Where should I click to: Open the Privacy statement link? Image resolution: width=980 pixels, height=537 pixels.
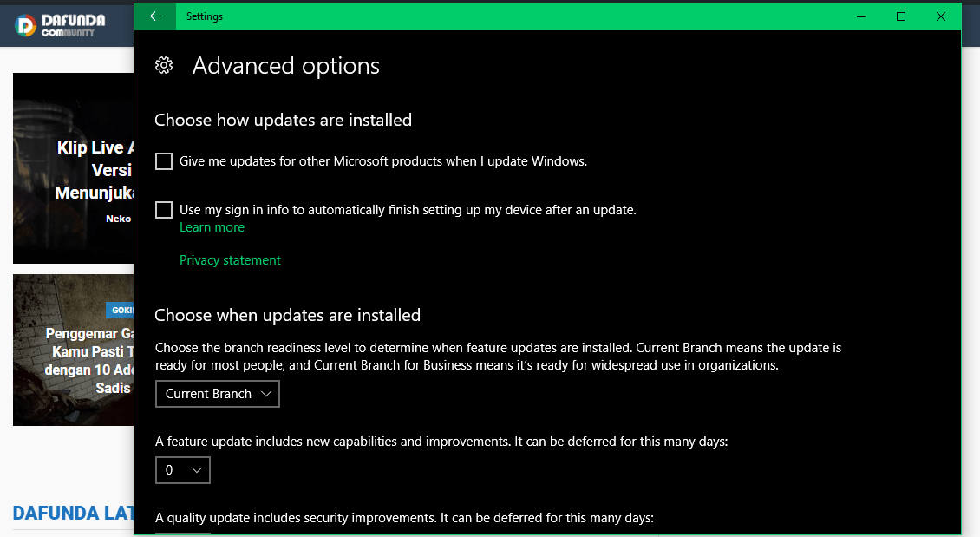[230, 260]
